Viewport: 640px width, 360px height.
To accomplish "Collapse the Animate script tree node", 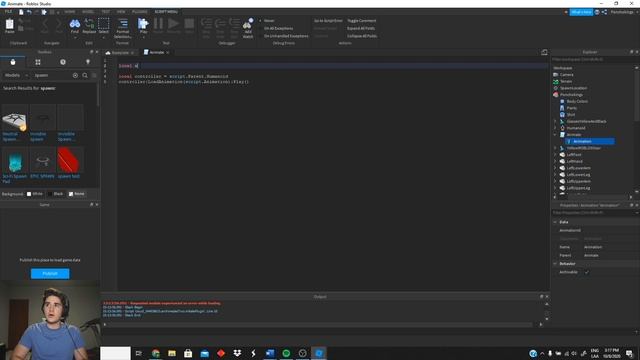I will point(555,135).
